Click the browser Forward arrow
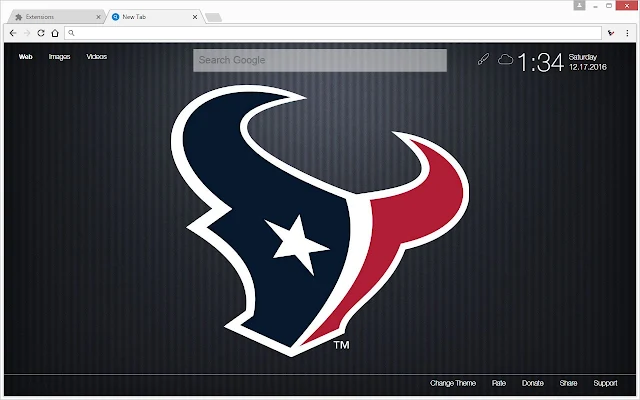 pyautogui.click(x=27, y=33)
